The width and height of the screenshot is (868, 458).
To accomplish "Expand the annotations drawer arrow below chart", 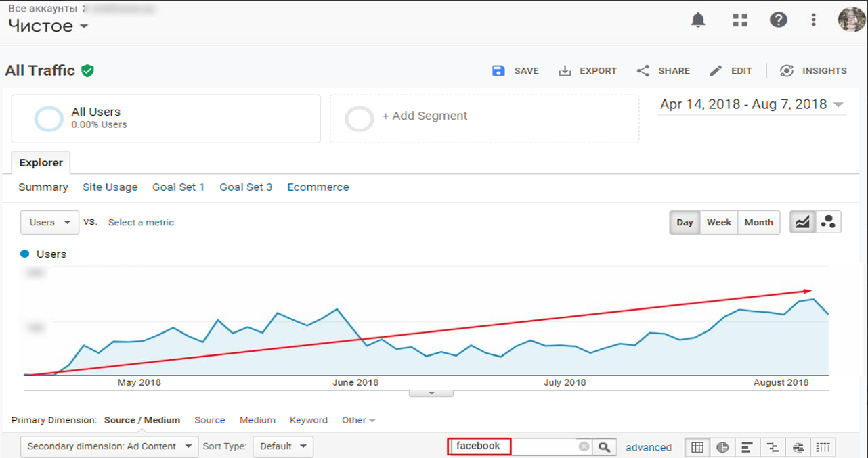I will pyautogui.click(x=431, y=393).
